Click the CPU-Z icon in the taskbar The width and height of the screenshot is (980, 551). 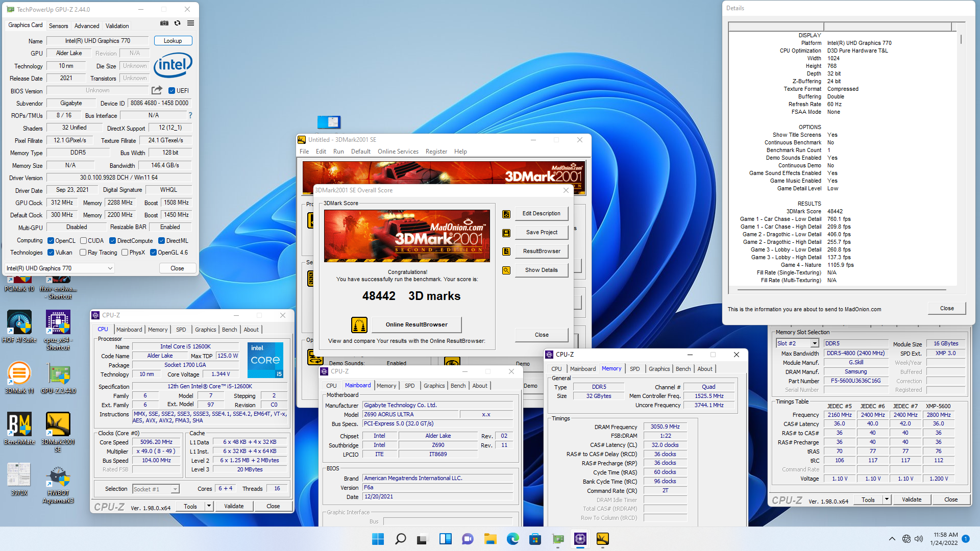click(x=580, y=539)
